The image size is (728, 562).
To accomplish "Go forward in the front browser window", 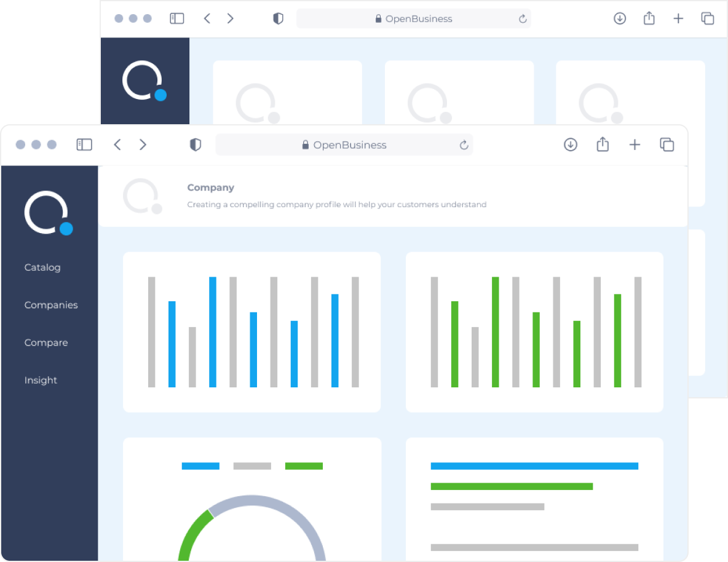I will coord(143,145).
